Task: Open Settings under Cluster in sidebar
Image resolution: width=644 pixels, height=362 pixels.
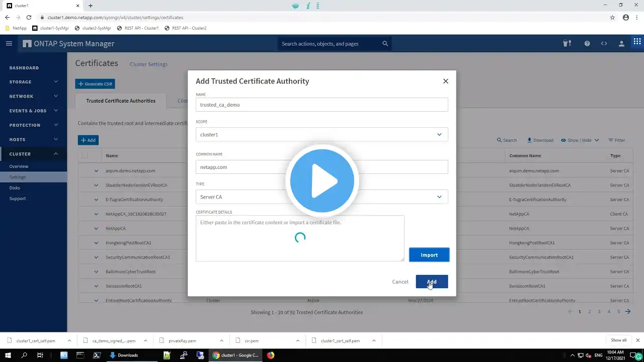Action: [x=18, y=177]
